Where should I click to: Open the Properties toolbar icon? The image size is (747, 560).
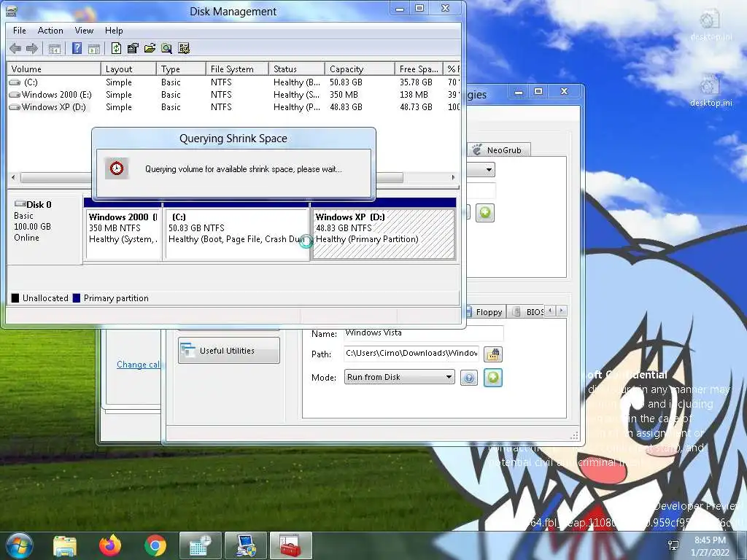click(x=133, y=48)
